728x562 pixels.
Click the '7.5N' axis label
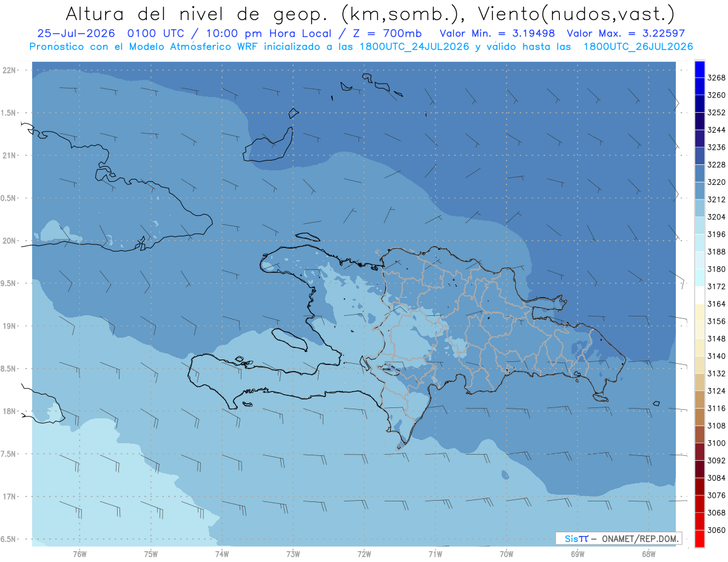click(9, 454)
